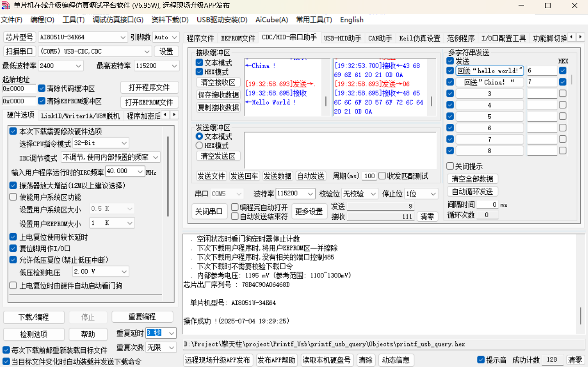Toggle 复位脚用作I/O口 checkbox

13,249
